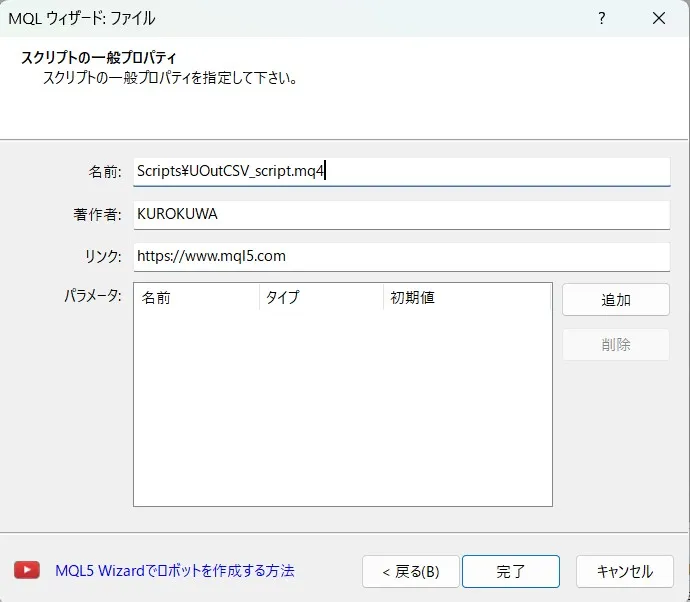
Task: Click the 著作者: label
Action: pos(97,215)
